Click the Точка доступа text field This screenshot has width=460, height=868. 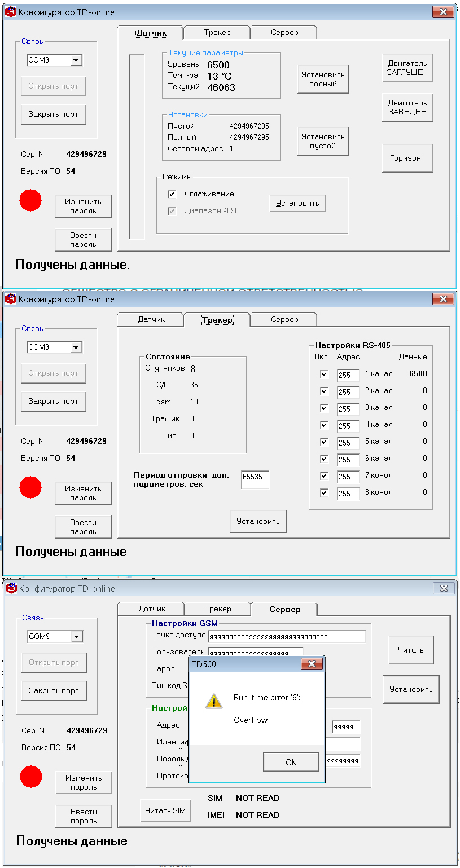point(286,636)
